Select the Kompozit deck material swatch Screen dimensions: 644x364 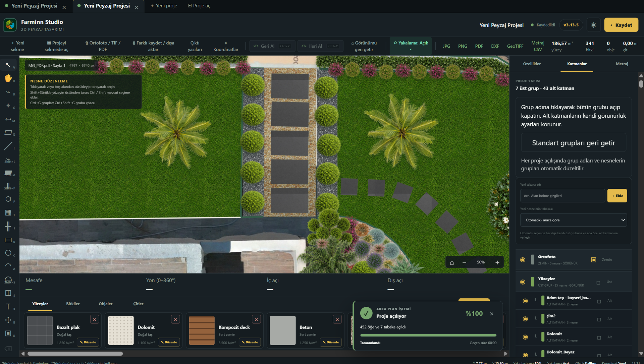pyautogui.click(x=202, y=330)
